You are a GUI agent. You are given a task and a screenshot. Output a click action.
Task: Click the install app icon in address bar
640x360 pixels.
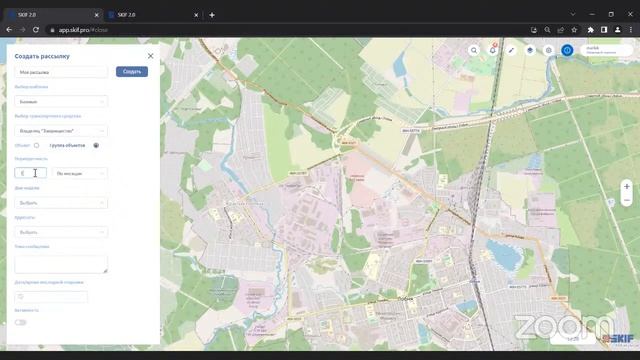pyautogui.click(x=534, y=30)
